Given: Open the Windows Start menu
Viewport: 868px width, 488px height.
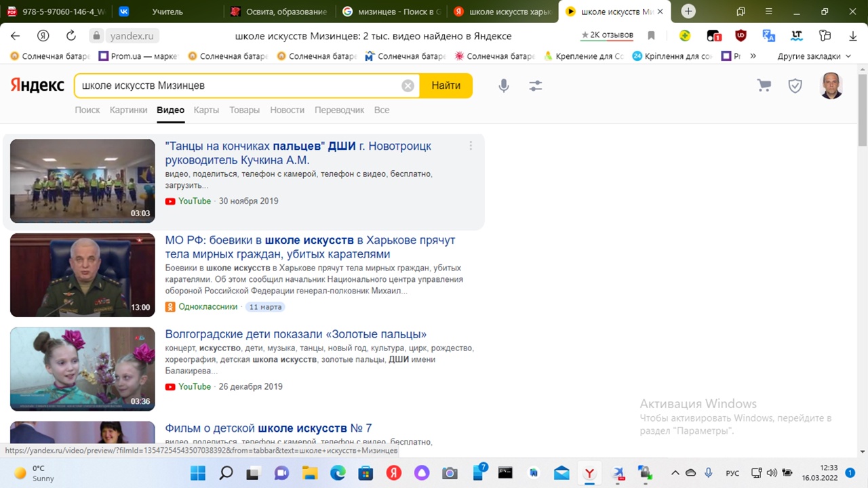Looking at the screenshot, I should click(x=198, y=472).
